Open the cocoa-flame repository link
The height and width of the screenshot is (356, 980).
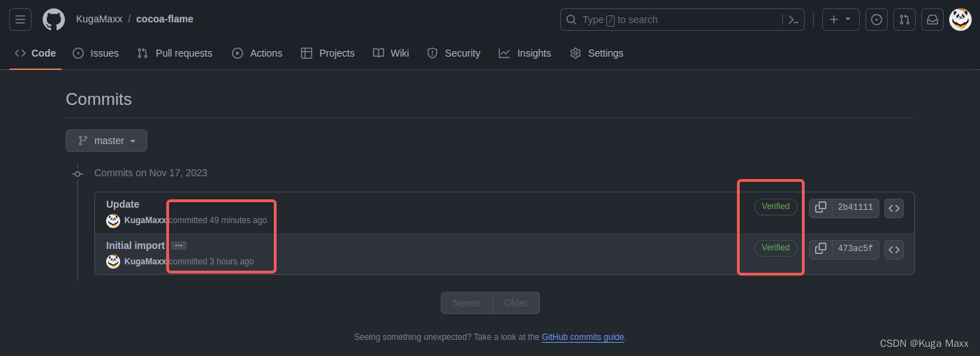(165, 19)
